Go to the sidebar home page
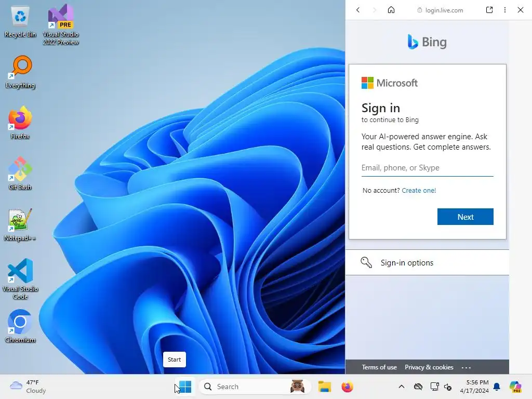Image resolution: width=532 pixels, height=399 pixels. (391, 10)
